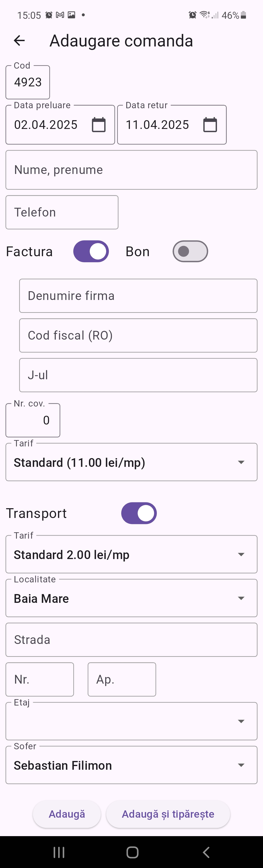This screenshot has height=868, width=263.
Task: Select the Telefon field
Action: tap(62, 212)
